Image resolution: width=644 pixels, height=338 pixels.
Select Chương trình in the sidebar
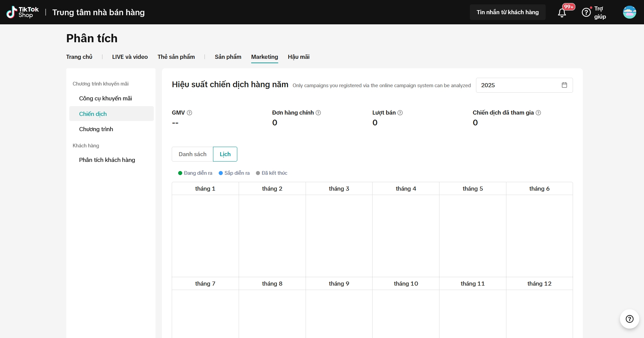(x=96, y=129)
